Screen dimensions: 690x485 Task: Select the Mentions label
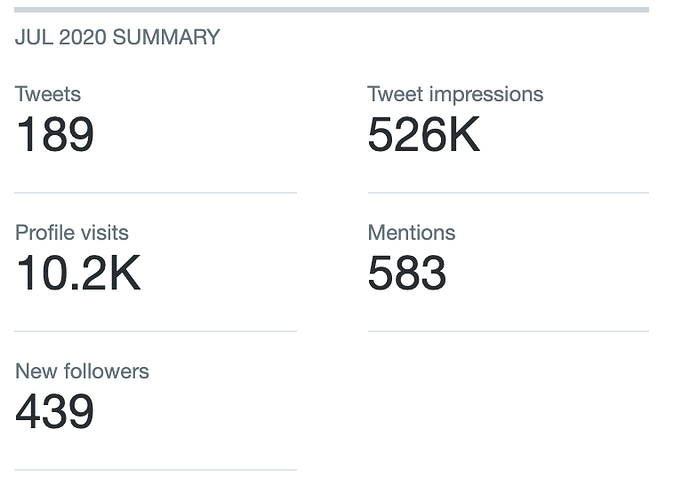(x=411, y=233)
